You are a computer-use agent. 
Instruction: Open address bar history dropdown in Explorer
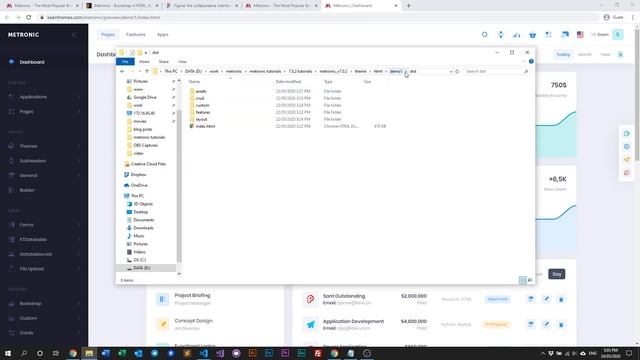(451, 71)
